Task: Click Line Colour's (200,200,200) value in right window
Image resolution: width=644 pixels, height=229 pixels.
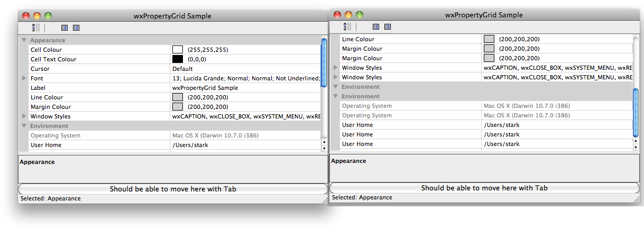Action: [x=519, y=39]
